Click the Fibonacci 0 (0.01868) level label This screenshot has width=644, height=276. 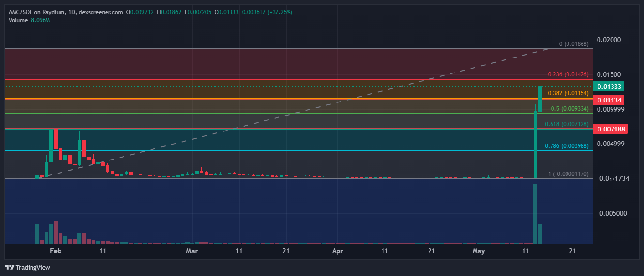point(573,44)
